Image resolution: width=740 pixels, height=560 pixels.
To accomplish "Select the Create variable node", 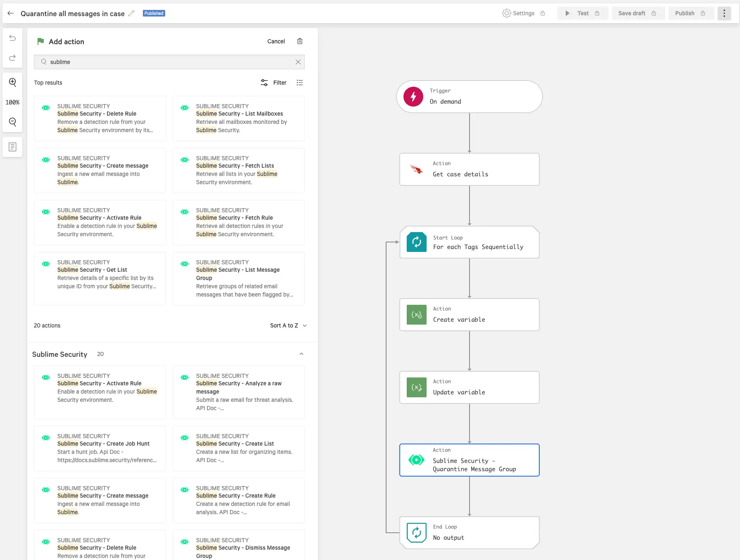I will click(x=470, y=315).
